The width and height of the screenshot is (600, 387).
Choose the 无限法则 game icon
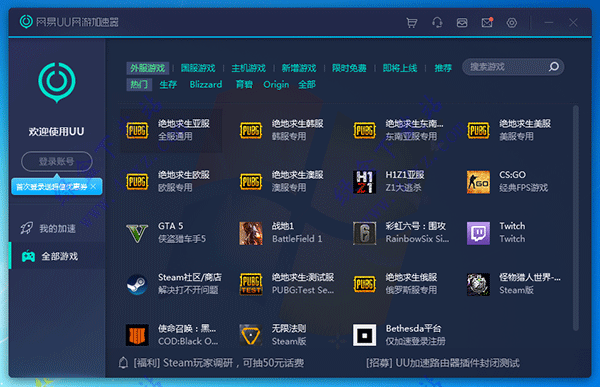coord(251,335)
